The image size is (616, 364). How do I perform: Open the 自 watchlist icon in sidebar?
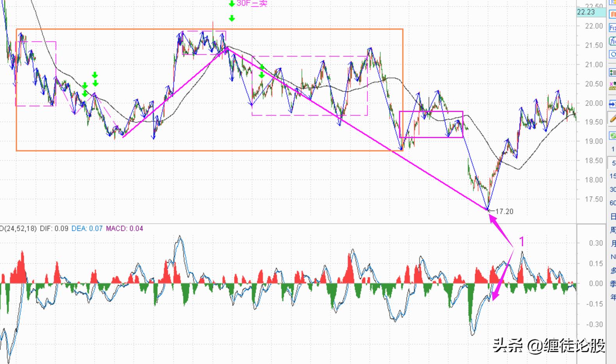pyautogui.click(x=612, y=14)
